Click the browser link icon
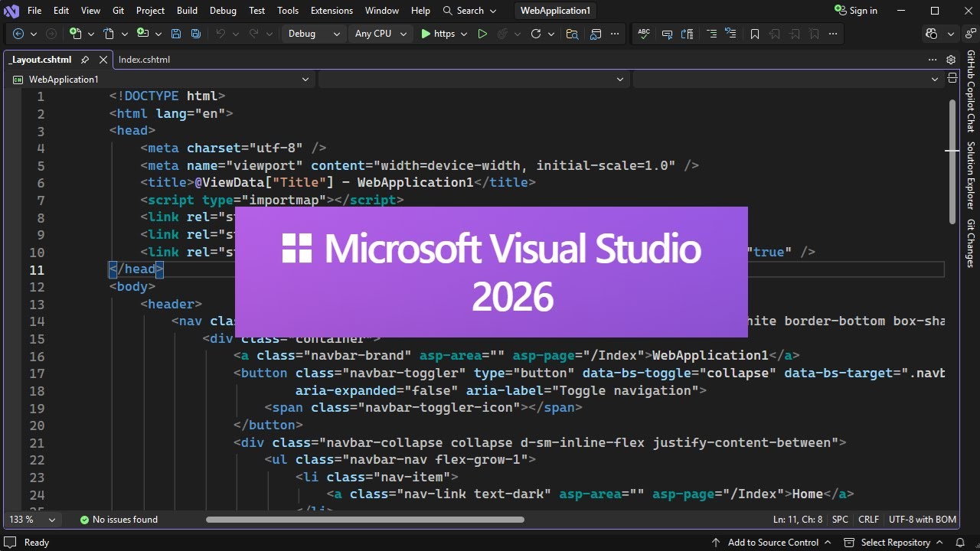 click(595, 34)
